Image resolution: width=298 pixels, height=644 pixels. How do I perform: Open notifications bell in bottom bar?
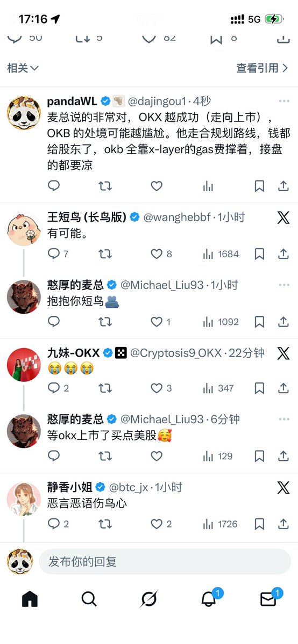(209, 599)
